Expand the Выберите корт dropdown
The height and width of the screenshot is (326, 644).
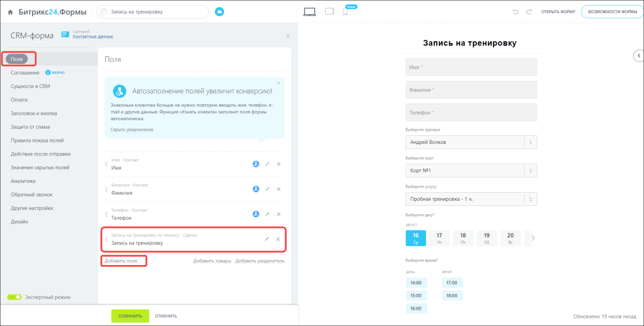(471, 171)
